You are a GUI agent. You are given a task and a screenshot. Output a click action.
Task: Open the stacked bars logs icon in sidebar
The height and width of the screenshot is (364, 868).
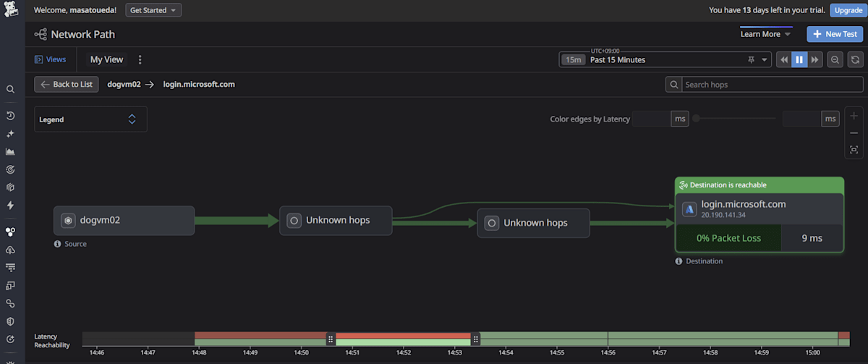(11, 268)
